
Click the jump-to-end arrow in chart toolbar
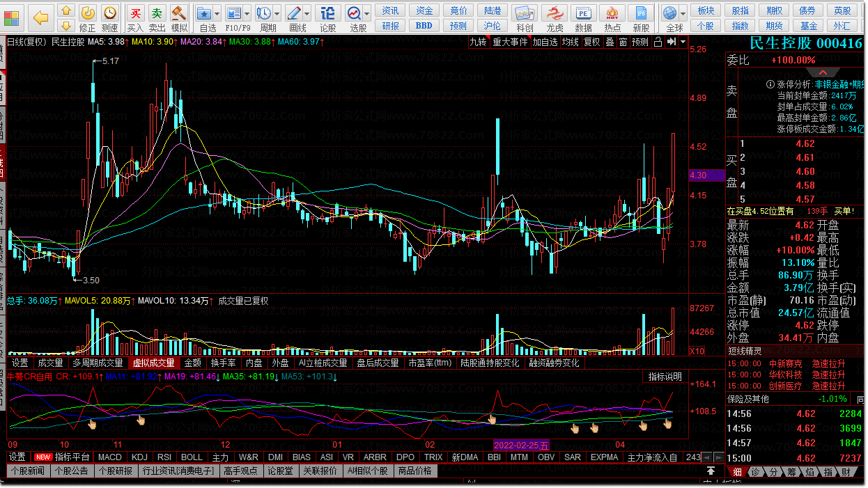(671, 42)
